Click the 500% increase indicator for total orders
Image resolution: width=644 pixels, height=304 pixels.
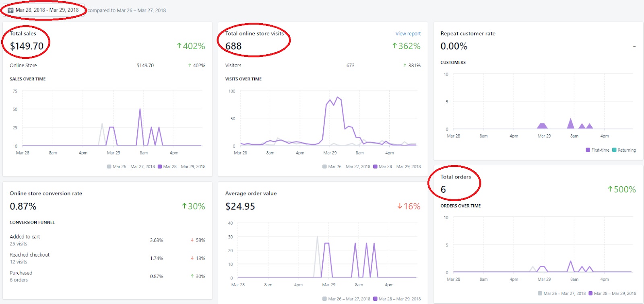click(x=621, y=189)
